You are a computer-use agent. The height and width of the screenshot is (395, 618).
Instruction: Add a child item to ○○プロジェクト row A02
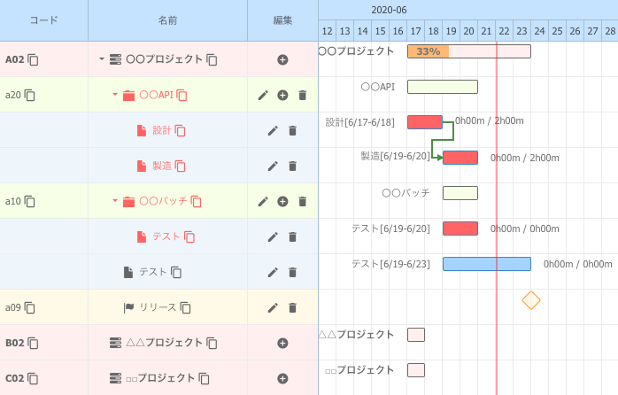[283, 60]
